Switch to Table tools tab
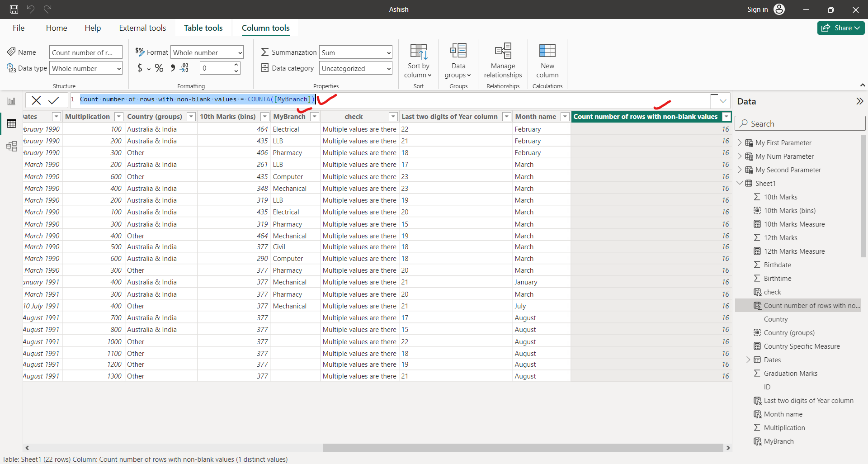 (203, 28)
